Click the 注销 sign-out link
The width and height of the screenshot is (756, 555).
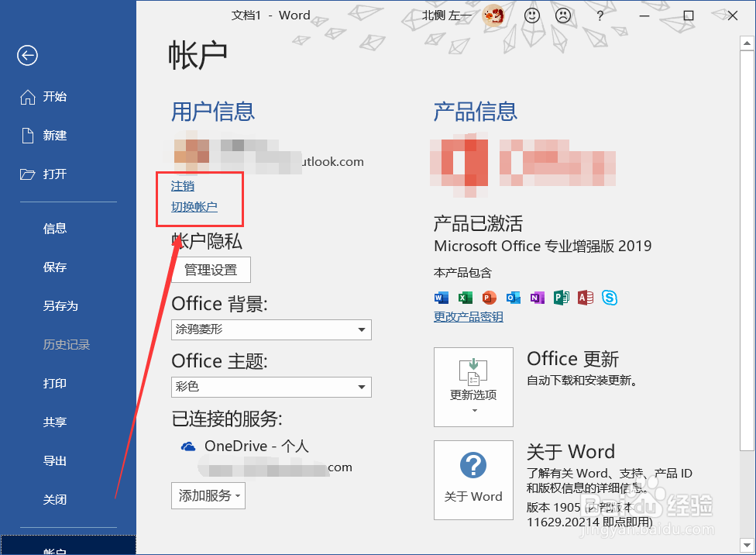183,186
